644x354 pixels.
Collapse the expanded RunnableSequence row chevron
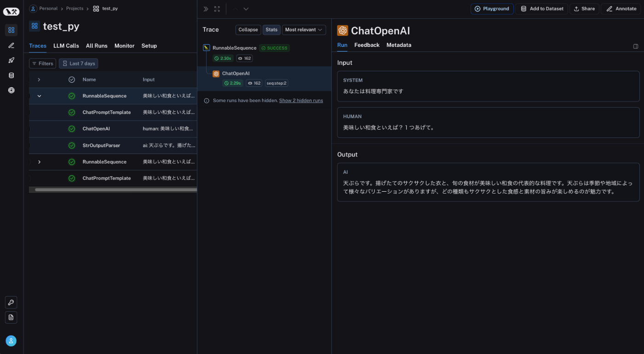[39, 96]
